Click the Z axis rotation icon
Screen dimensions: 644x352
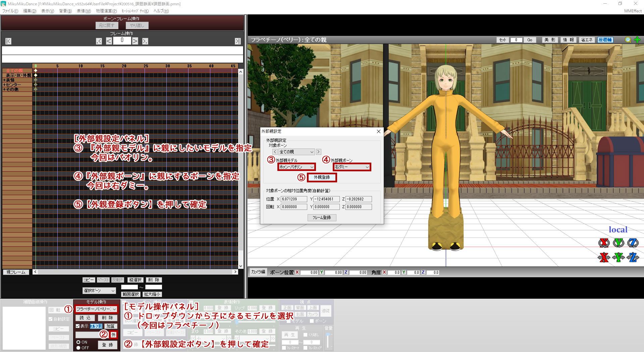tap(633, 242)
